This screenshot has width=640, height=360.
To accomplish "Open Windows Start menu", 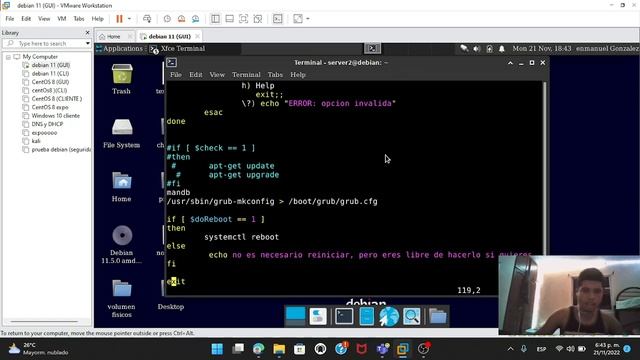I will tap(217, 349).
